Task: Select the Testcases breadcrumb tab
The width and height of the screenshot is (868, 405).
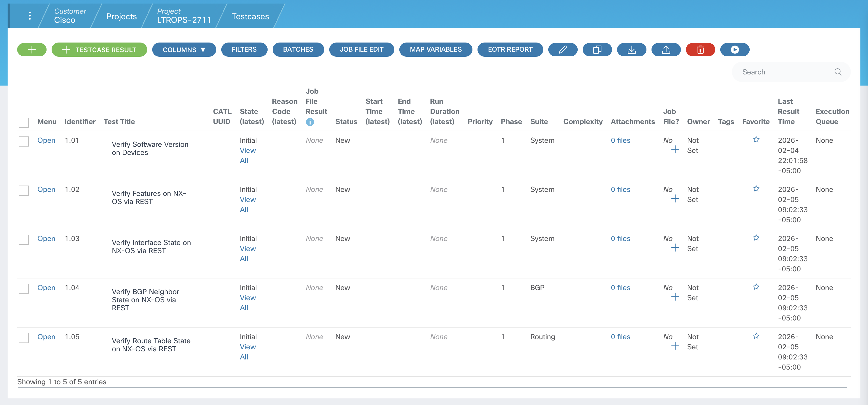Action: [x=250, y=16]
